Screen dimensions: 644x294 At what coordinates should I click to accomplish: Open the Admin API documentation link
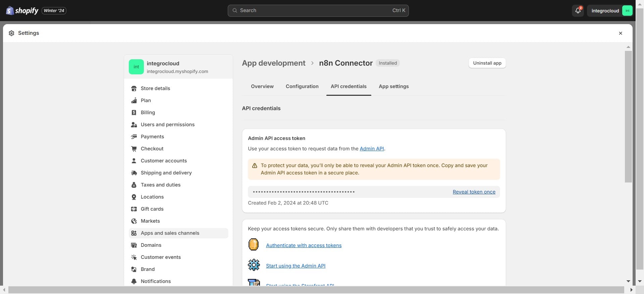[372, 149]
